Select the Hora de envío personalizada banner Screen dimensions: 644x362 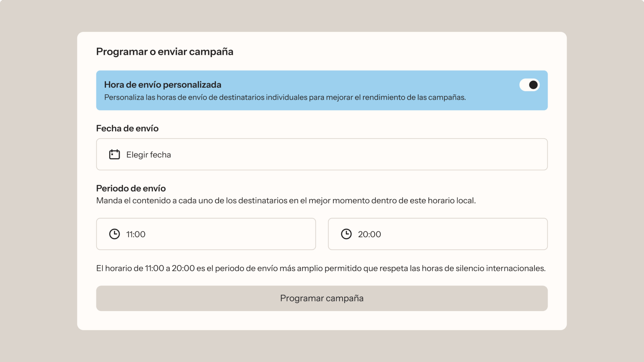(x=322, y=90)
